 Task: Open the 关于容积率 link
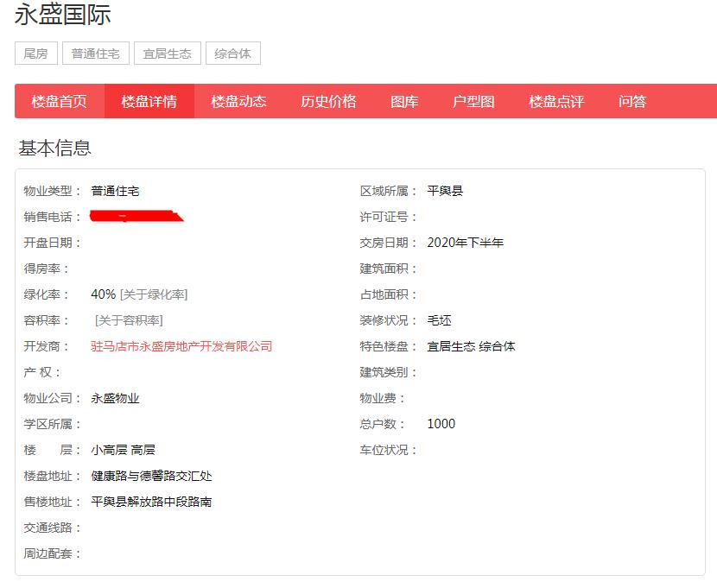(x=129, y=320)
